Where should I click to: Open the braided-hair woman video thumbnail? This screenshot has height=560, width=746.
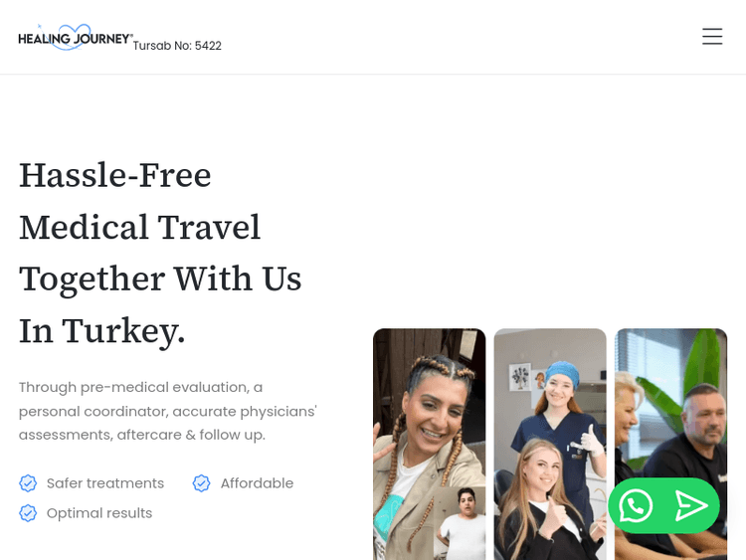pos(429,444)
